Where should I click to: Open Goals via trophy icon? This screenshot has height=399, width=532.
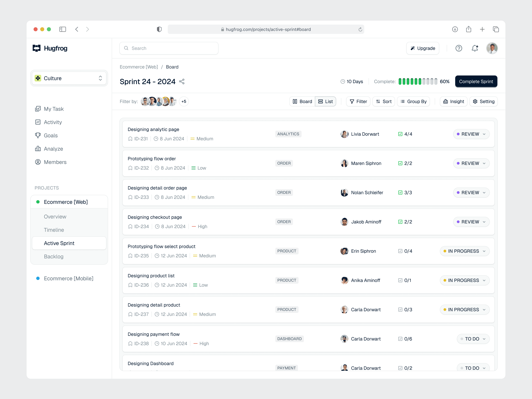point(38,135)
